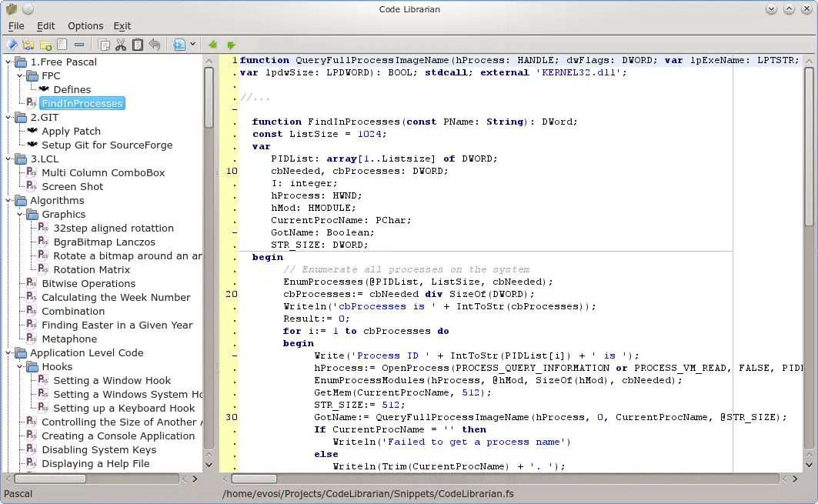This screenshot has width=818, height=504.
Task: Collapse the Hooks subfolder
Action: click(x=20, y=367)
